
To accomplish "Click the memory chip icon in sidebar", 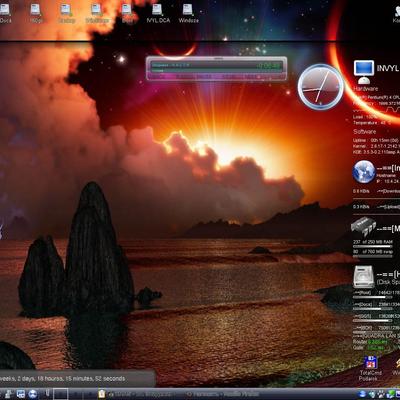I will click(x=363, y=227).
